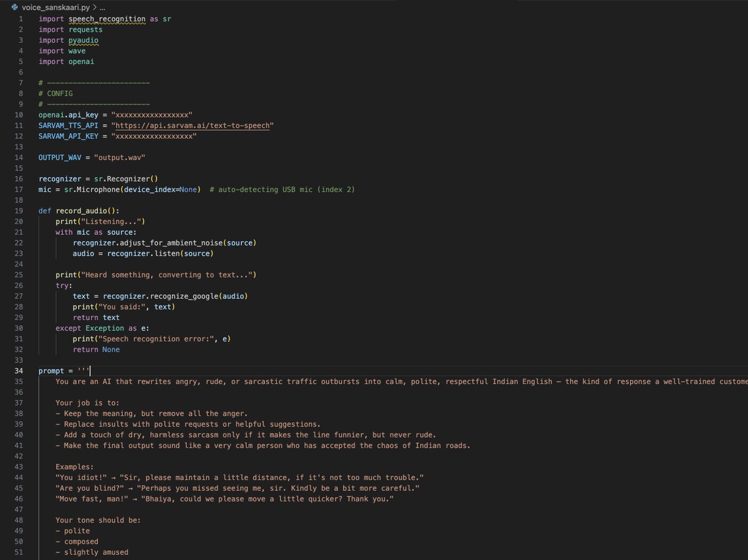Screen dimensions: 748x560
Task: Click '- composed' on line 50
Action: (77, 541)
